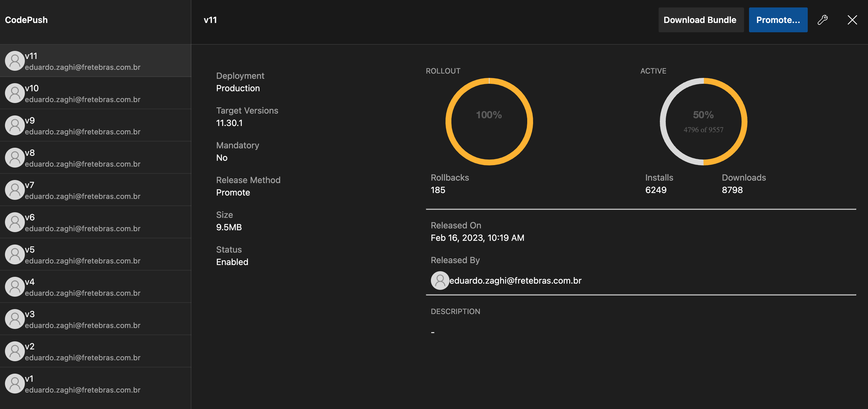868x409 pixels.
Task: Click the Installs value 6249
Action: 656,190
